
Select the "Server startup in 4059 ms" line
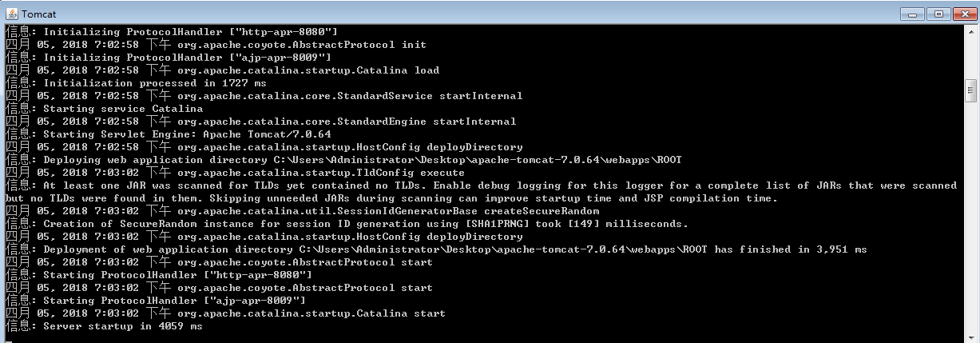click(x=104, y=326)
